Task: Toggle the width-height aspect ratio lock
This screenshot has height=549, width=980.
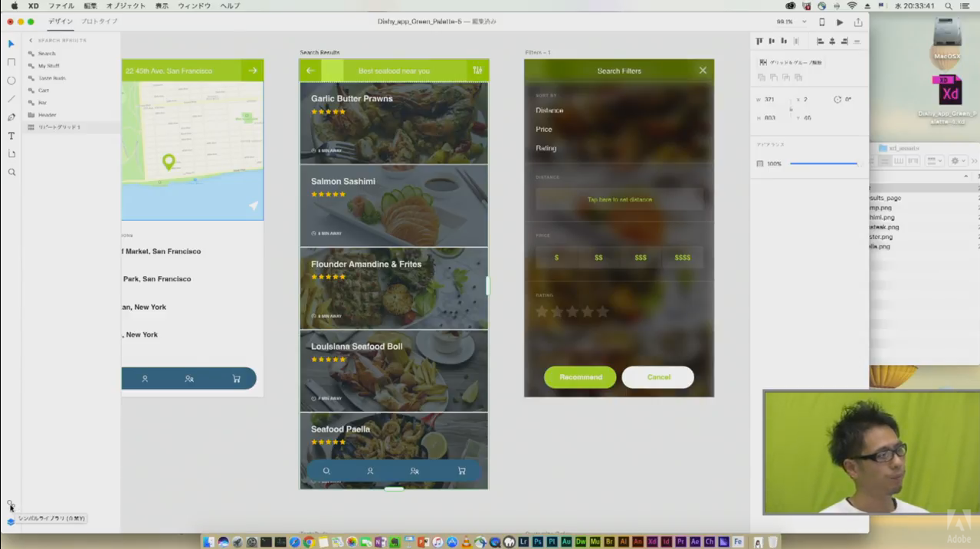Action: pos(790,109)
